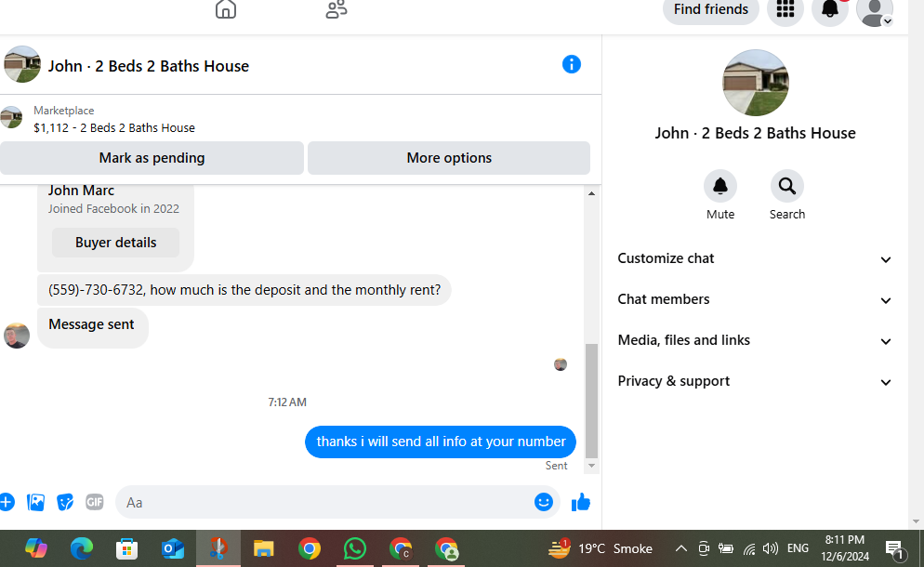Go to the Facebook Home tab
This screenshot has height=567, width=924.
click(226, 9)
